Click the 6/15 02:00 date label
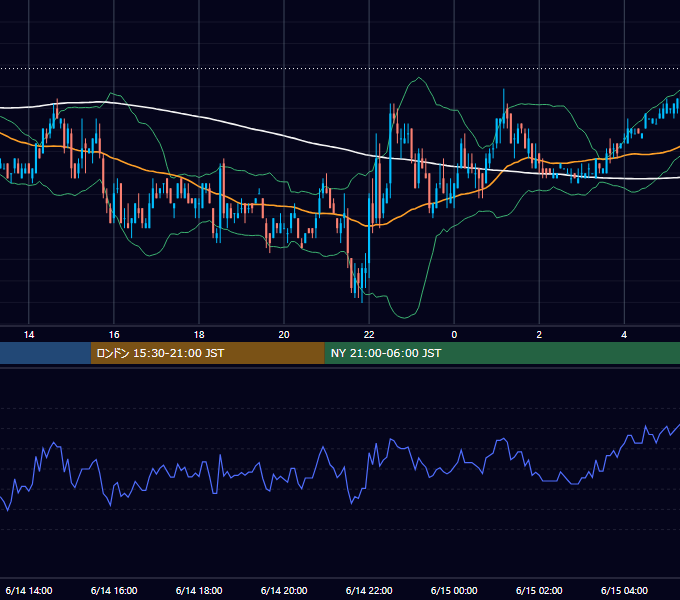The image size is (680, 600). point(539,591)
